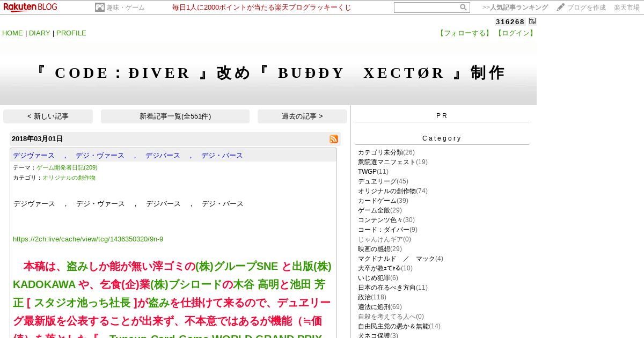Open カードゲーム category

377,201
